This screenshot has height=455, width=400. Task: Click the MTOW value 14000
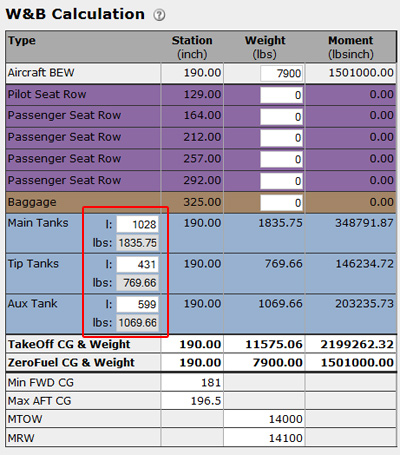pyautogui.click(x=286, y=419)
